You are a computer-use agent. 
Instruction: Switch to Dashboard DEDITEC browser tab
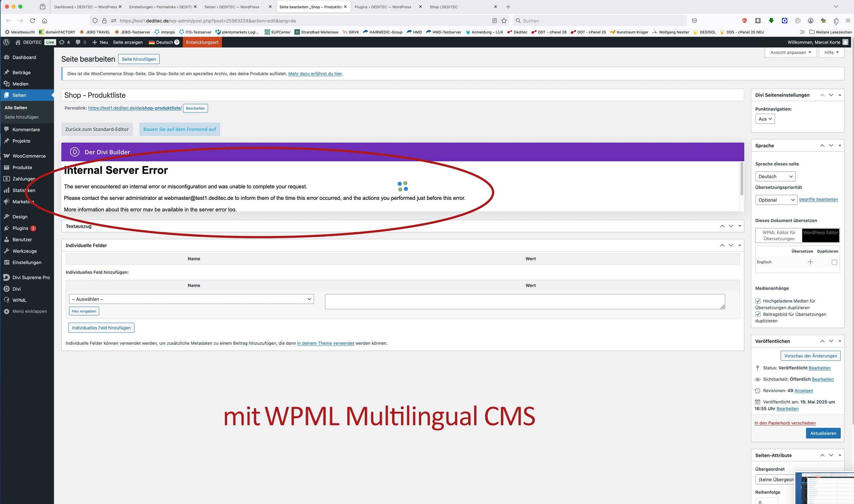pyautogui.click(x=85, y=7)
